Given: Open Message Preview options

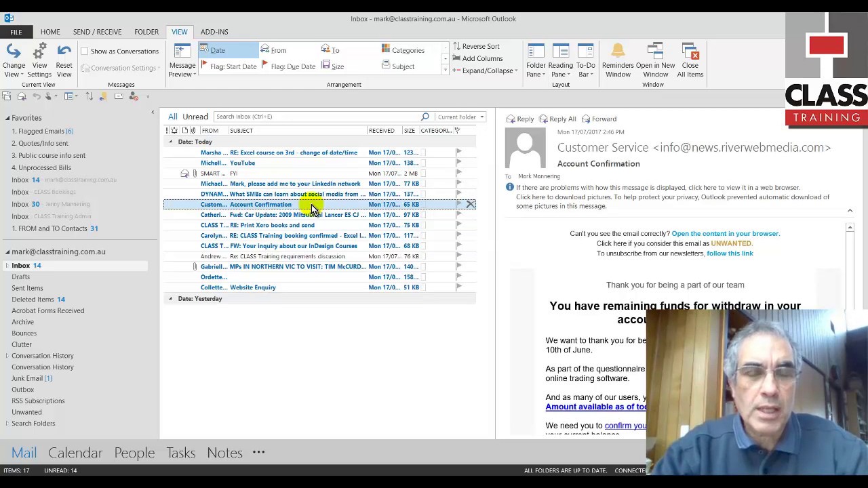Looking at the screenshot, I should click(182, 61).
